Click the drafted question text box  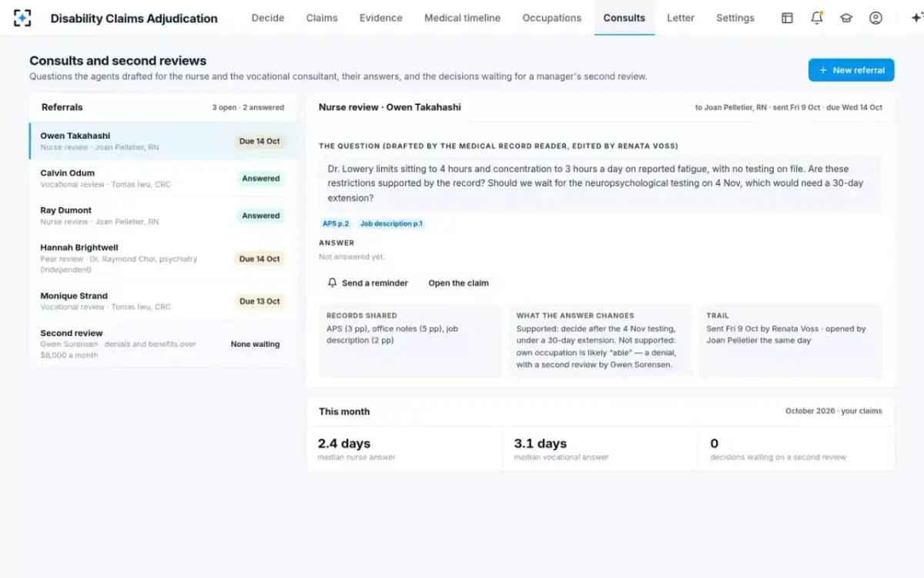coord(601,183)
